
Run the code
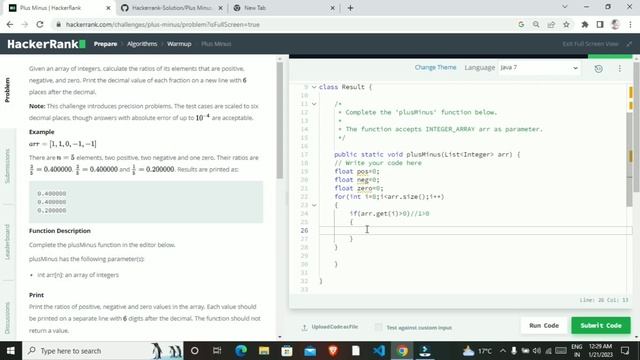(x=544, y=325)
